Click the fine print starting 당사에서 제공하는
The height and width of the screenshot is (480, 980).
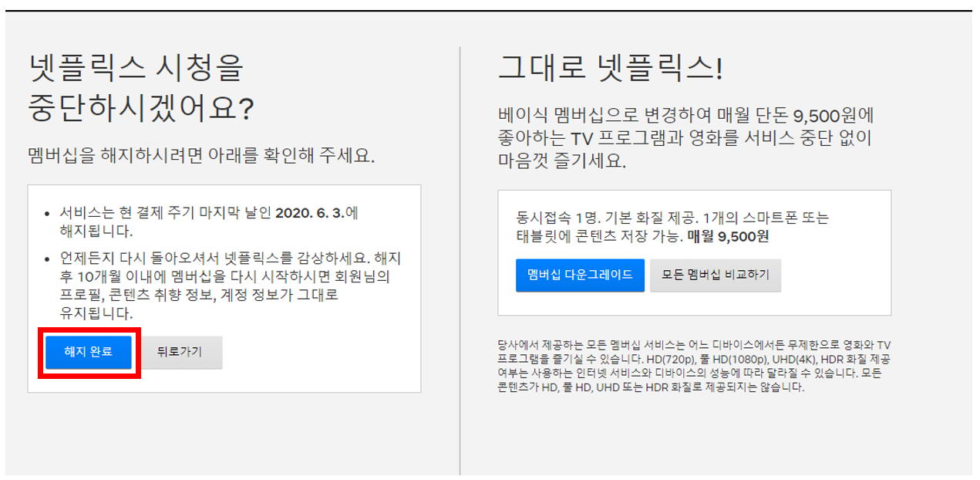coord(695,367)
